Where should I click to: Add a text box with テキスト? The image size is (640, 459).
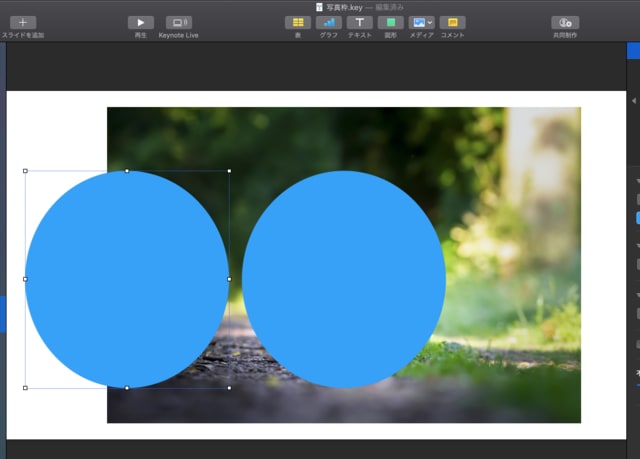click(x=359, y=22)
